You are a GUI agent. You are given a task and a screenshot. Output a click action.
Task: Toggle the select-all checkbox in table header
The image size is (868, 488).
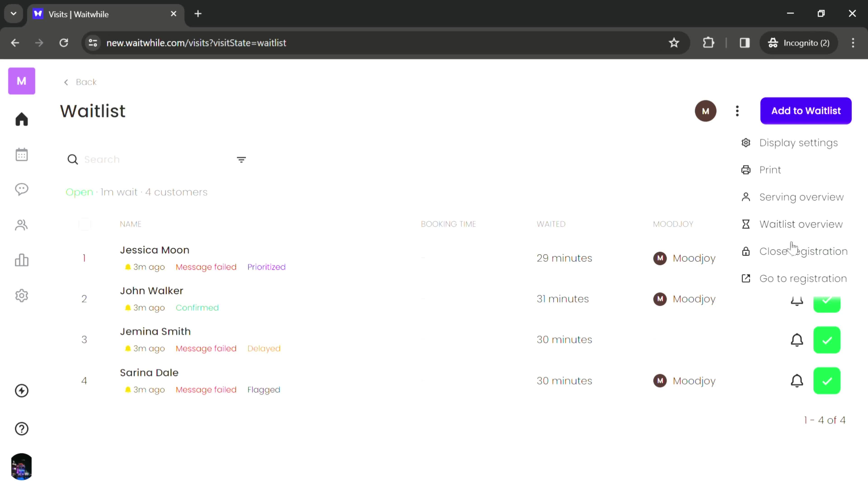click(x=85, y=224)
